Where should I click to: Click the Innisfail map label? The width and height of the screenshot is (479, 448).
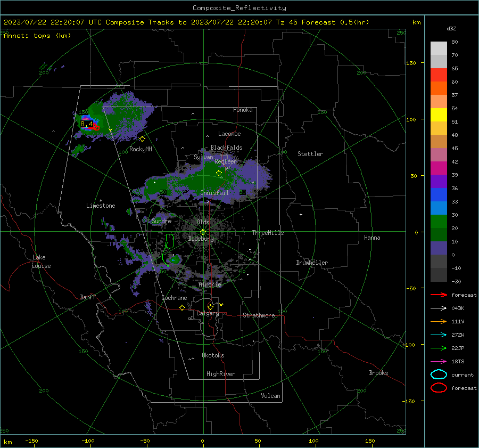click(214, 193)
